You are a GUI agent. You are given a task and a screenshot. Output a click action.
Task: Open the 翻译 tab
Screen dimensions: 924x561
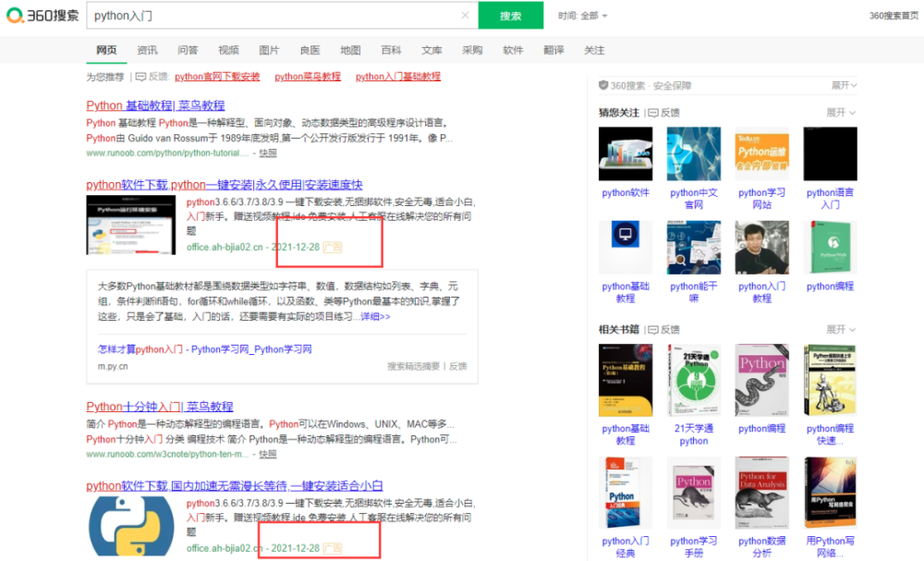coord(553,51)
